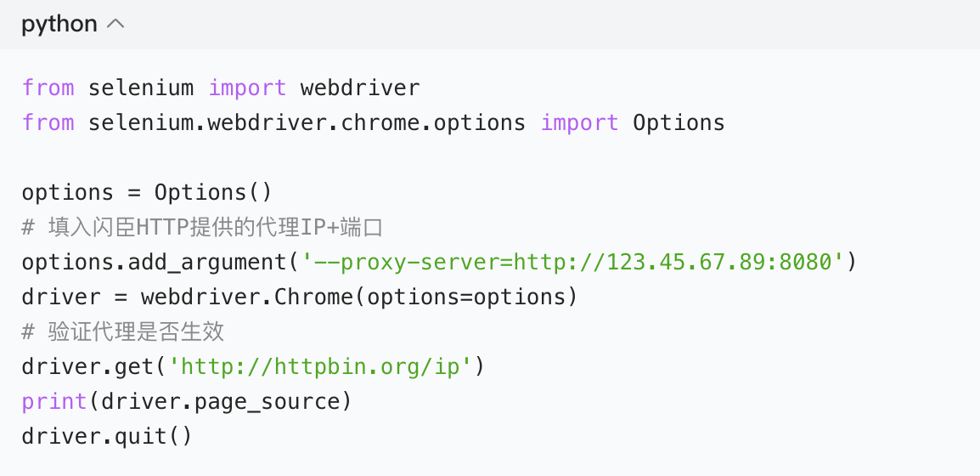Screen dimensions: 980x476
Task: Click the python language label
Action: tap(59, 25)
